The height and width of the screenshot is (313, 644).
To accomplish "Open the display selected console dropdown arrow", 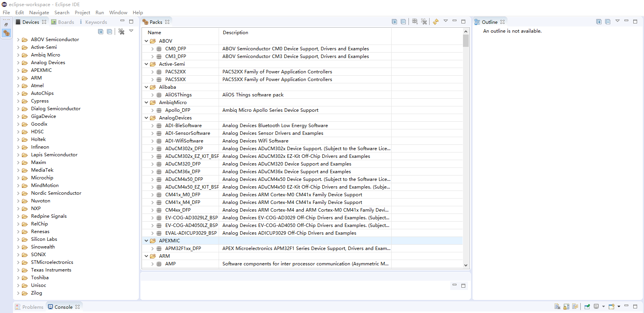I will pos(603,306).
